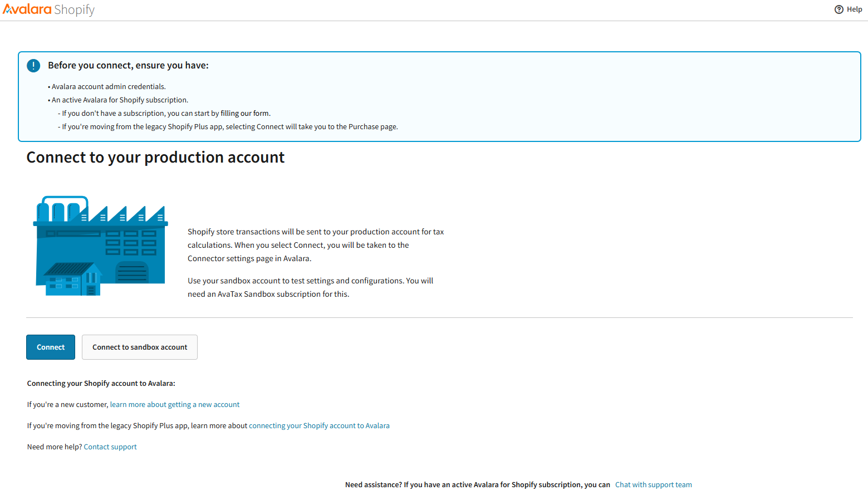Viewport: 868px width, 500px height.
Task: Click 'Connect to your production account' heading
Action: click(155, 158)
